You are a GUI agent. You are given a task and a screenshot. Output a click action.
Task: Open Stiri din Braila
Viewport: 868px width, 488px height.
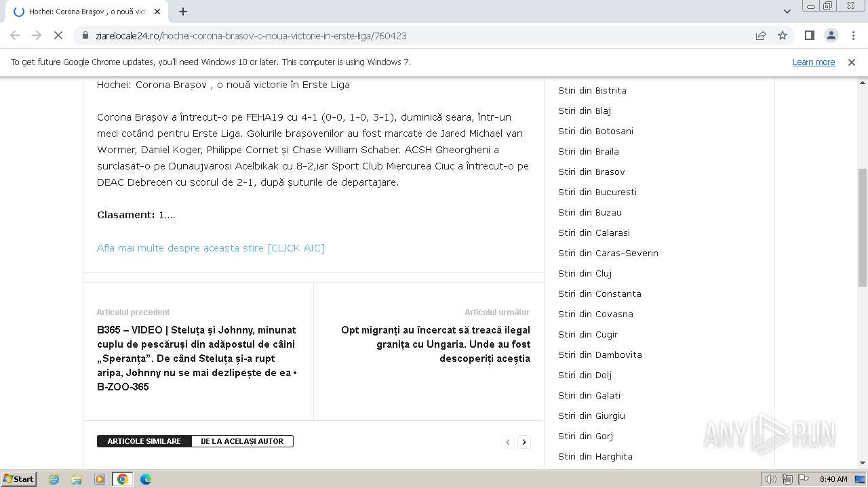[x=589, y=151]
